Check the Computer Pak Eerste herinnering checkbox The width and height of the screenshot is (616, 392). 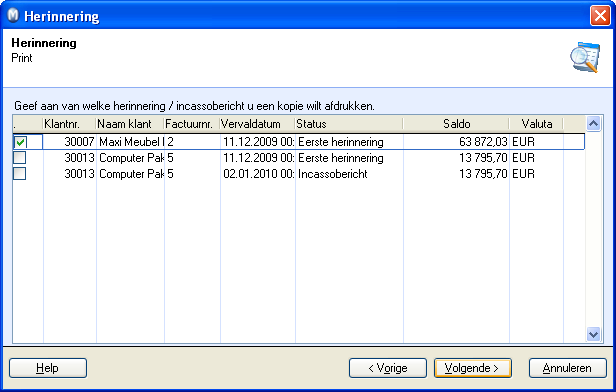click(x=20, y=158)
